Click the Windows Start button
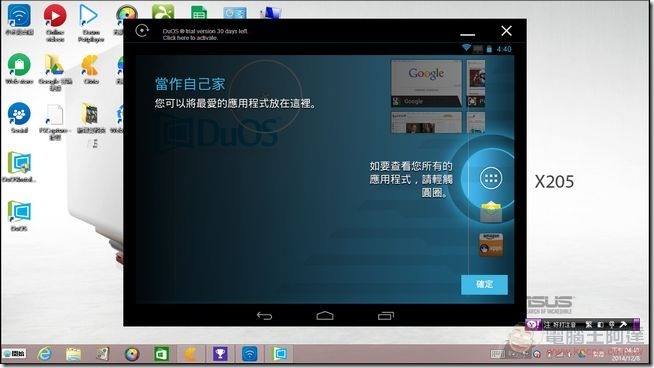The height and width of the screenshot is (368, 654). click(14, 354)
